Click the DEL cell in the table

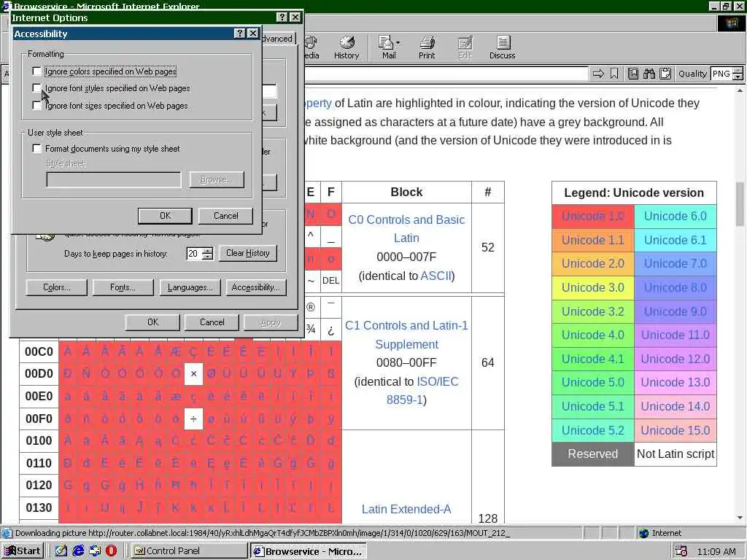coord(330,281)
